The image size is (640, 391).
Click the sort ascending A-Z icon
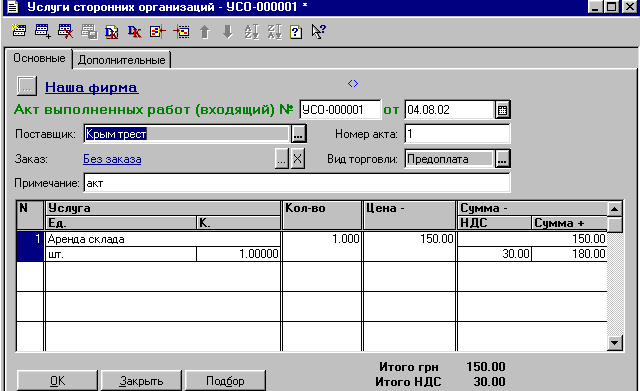[x=251, y=31]
